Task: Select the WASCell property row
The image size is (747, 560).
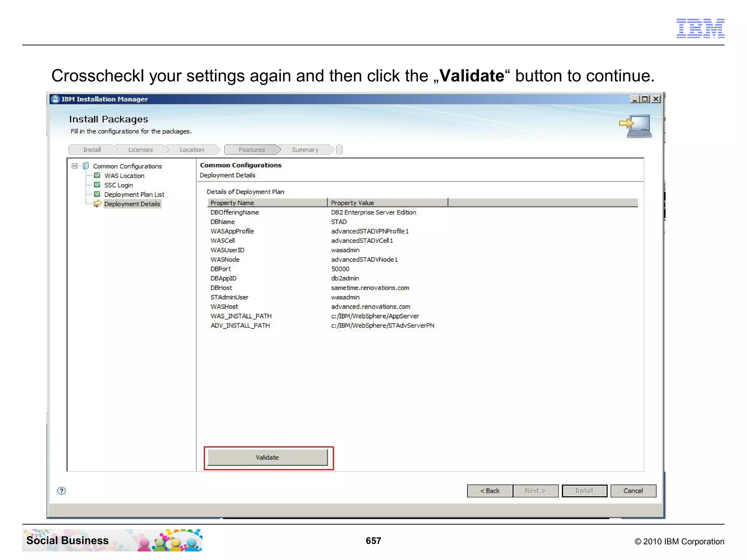Action: point(422,241)
